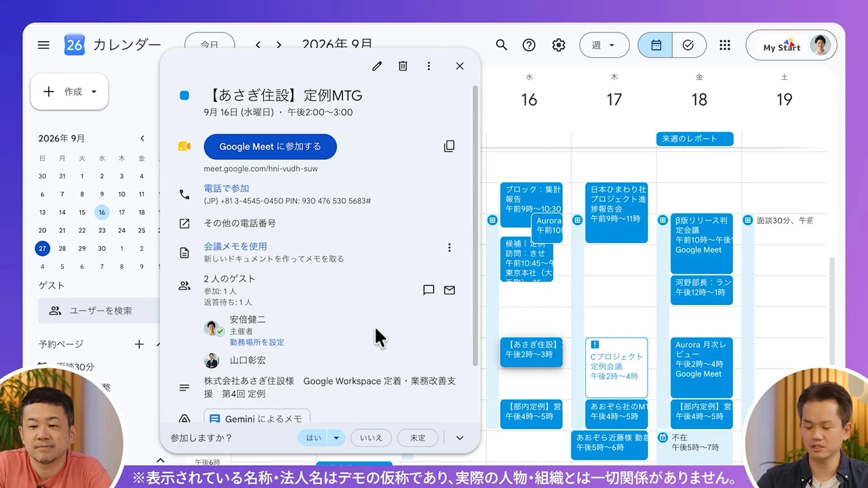Click the 電話で参加 link
Screen dimensions: 868x488
point(226,188)
